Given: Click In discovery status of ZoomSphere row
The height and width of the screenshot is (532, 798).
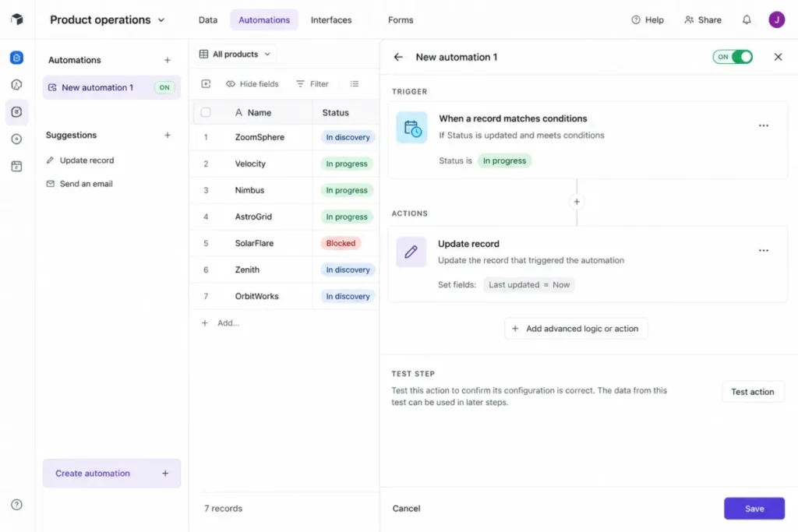Looking at the screenshot, I should pos(348,137).
